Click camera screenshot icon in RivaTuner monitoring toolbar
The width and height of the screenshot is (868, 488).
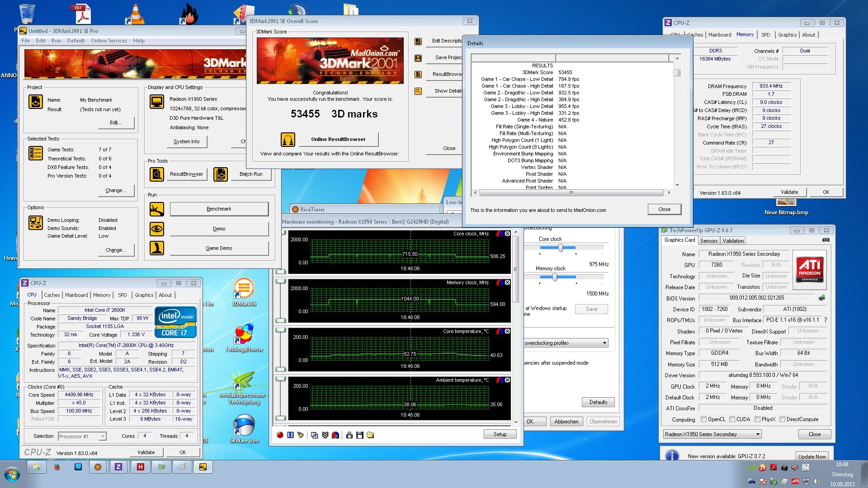coord(349,435)
